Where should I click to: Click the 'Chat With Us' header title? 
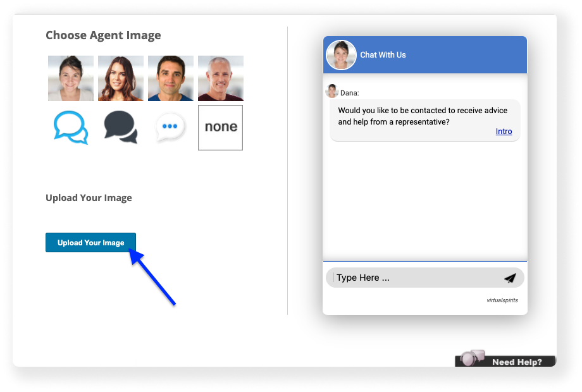pyautogui.click(x=383, y=55)
